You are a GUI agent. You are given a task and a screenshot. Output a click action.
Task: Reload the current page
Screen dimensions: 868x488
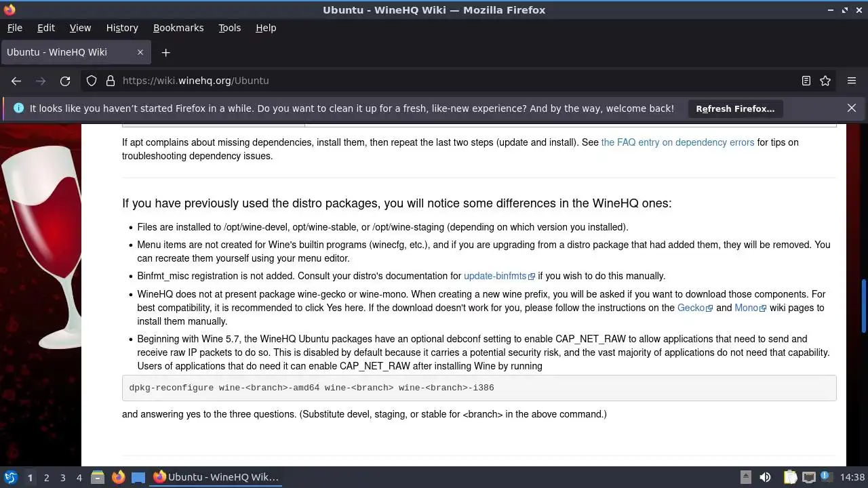(x=65, y=81)
